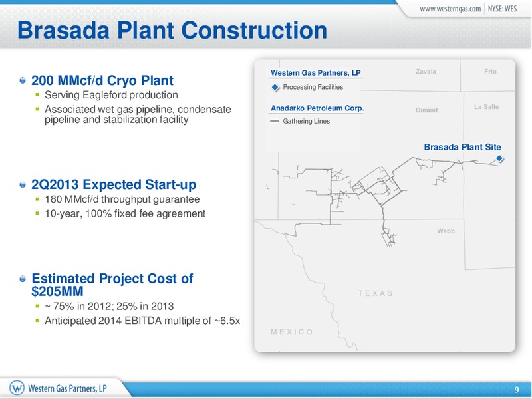532x399 pixels.
Task: Click Serving Eagleford production bullet
Action: click(x=111, y=95)
